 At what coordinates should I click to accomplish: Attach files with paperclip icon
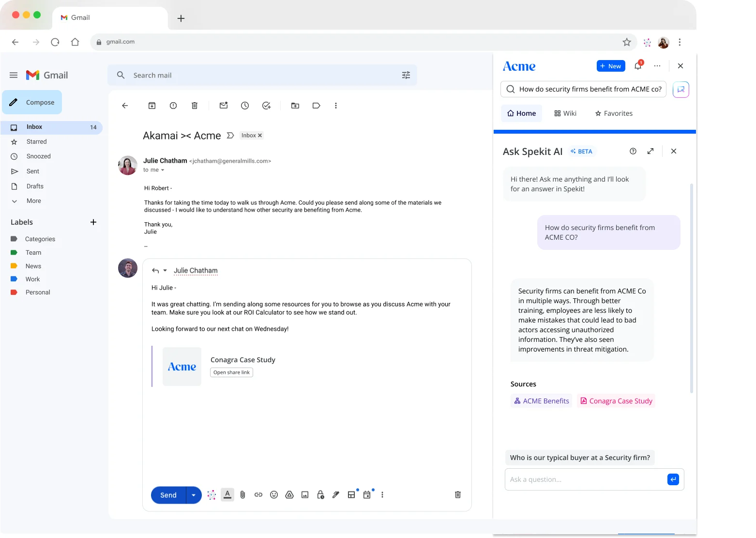243,495
